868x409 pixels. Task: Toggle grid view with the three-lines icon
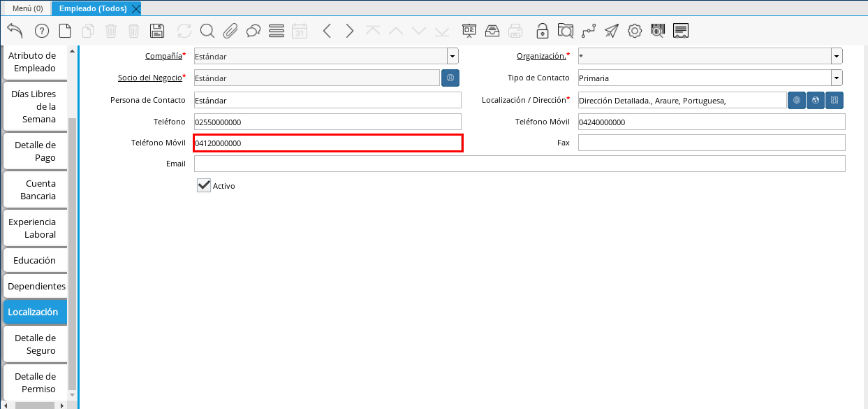click(277, 31)
